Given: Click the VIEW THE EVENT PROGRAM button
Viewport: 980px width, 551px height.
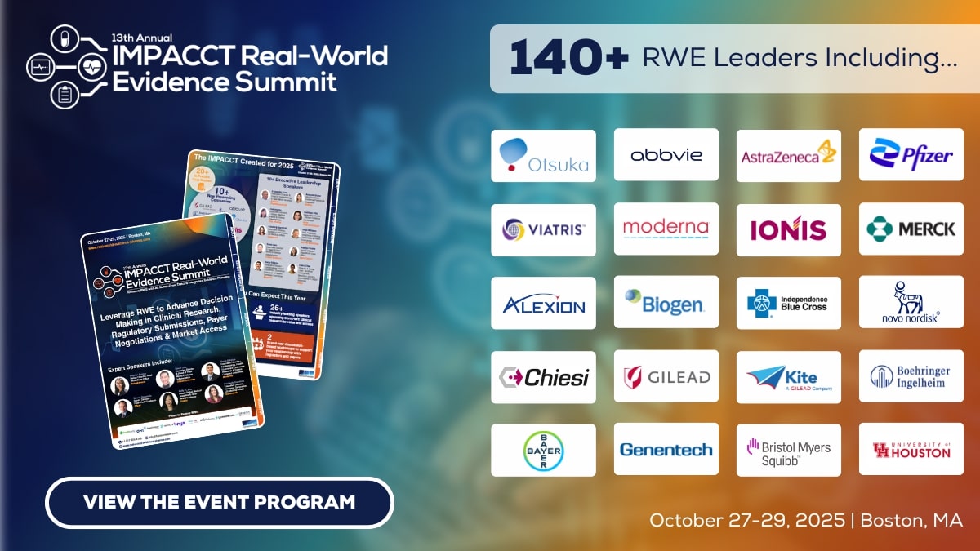Looking at the screenshot, I should (x=219, y=503).
